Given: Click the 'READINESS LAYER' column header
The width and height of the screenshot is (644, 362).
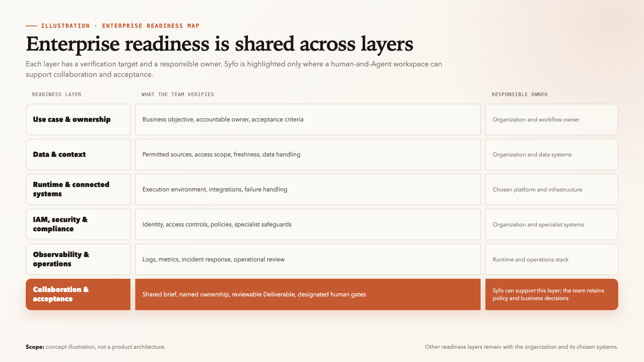Looking at the screenshot, I should [57, 95].
